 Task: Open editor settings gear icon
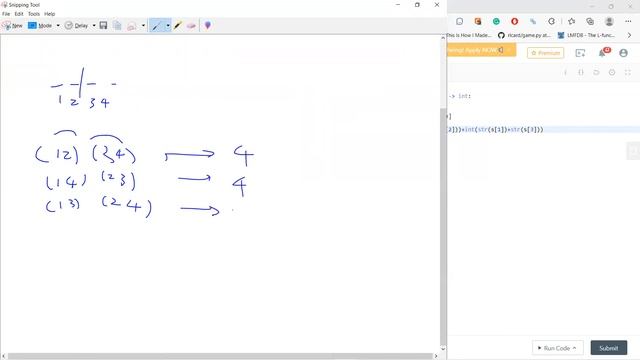click(x=612, y=72)
